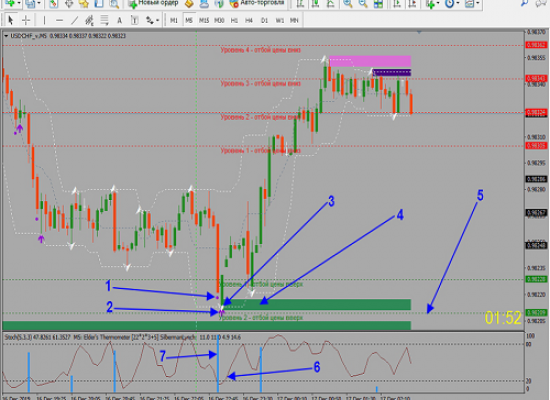Viewport: 550px width, 400px height.
Task: Switch chart to candlestick display mode
Action: [315, 4]
